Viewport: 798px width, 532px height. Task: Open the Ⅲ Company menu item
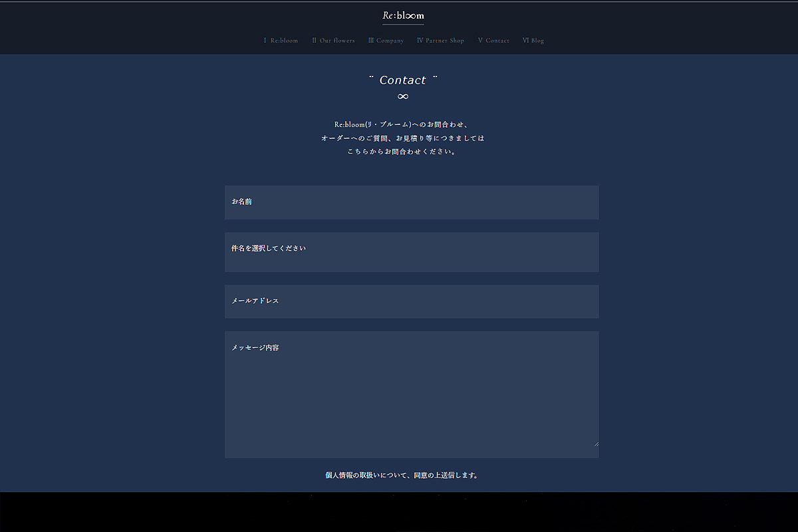click(x=386, y=41)
